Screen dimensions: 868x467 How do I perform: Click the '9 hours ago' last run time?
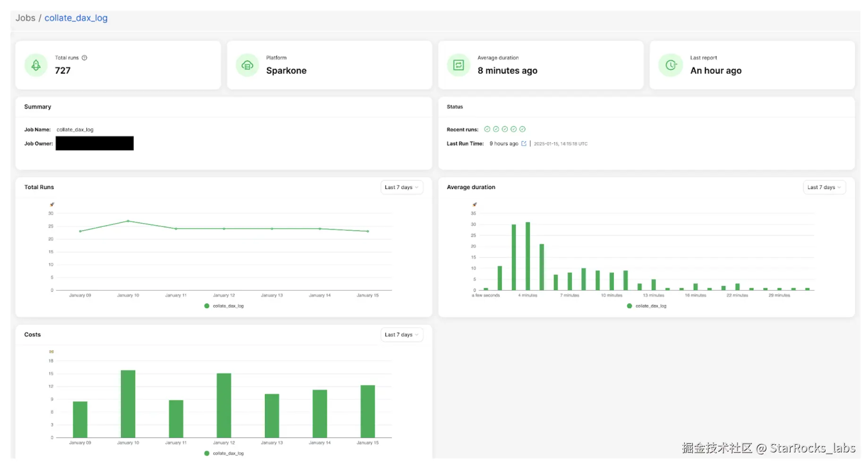(x=504, y=144)
